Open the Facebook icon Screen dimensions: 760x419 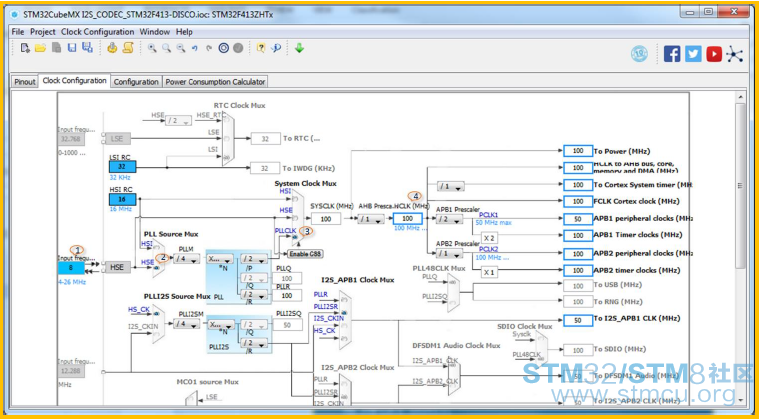click(672, 54)
